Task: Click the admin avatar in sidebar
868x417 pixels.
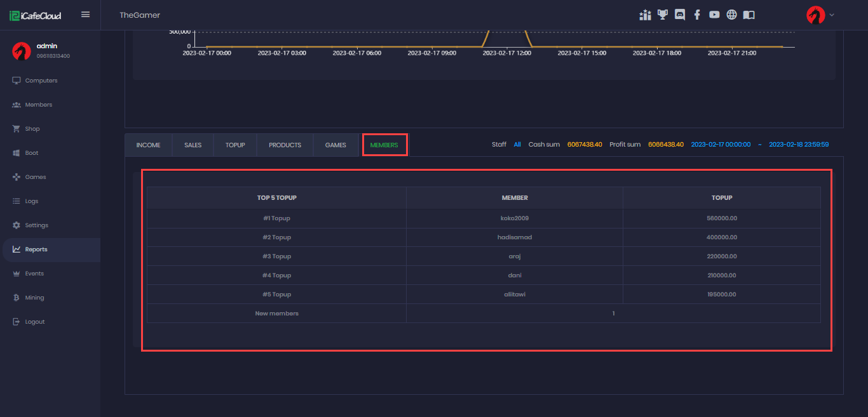Action: (22, 51)
